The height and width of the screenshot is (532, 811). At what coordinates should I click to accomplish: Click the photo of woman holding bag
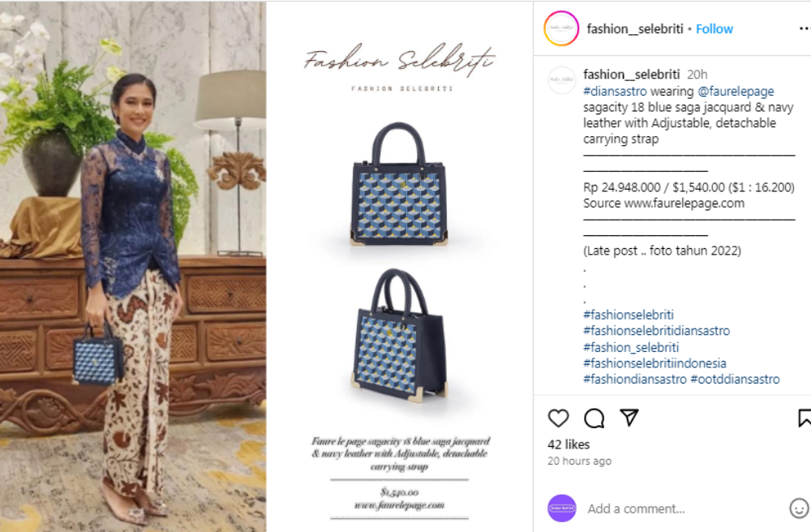pos(133,266)
